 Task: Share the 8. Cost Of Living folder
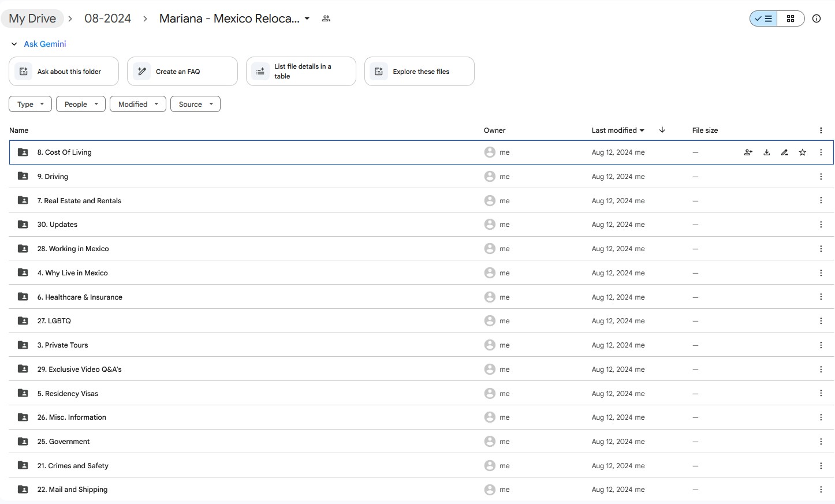748,152
